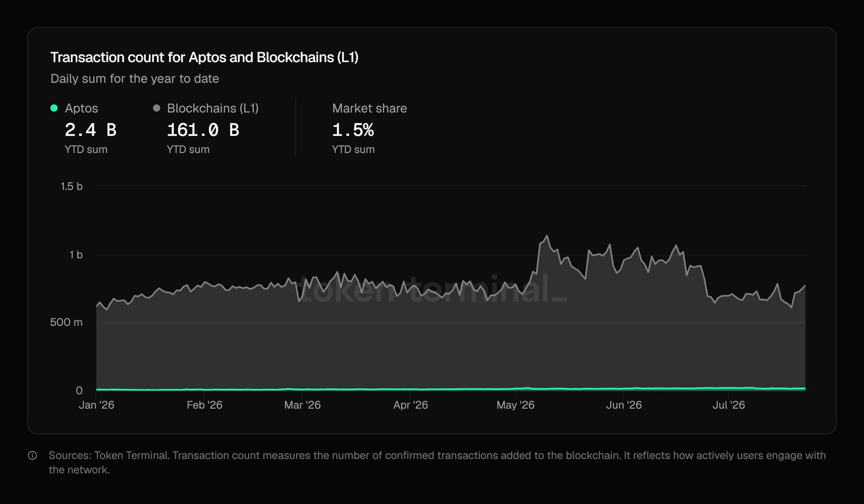Click the 500 m y-axis label

(x=66, y=322)
